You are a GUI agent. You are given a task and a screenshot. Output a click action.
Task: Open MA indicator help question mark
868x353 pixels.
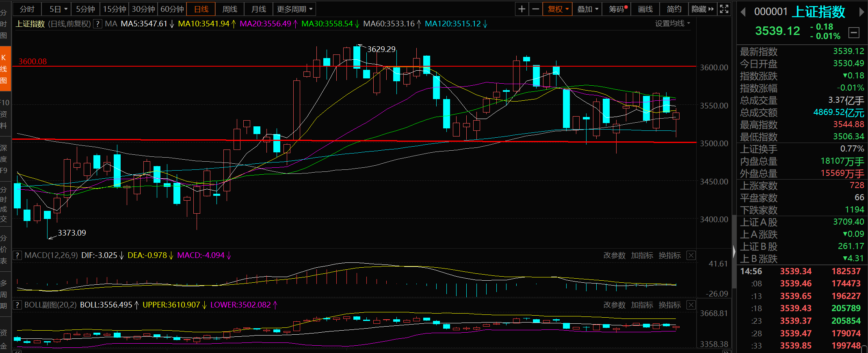click(x=97, y=24)
